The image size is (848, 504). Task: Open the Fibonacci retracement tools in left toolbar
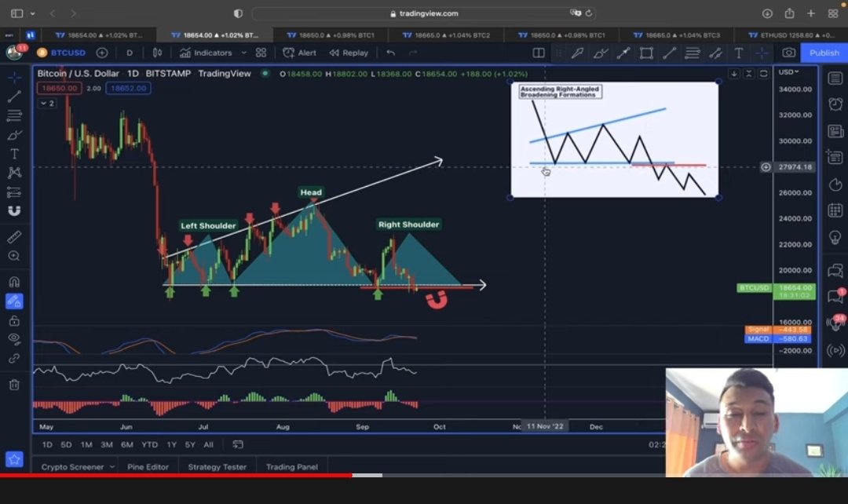tap(14, 115)
